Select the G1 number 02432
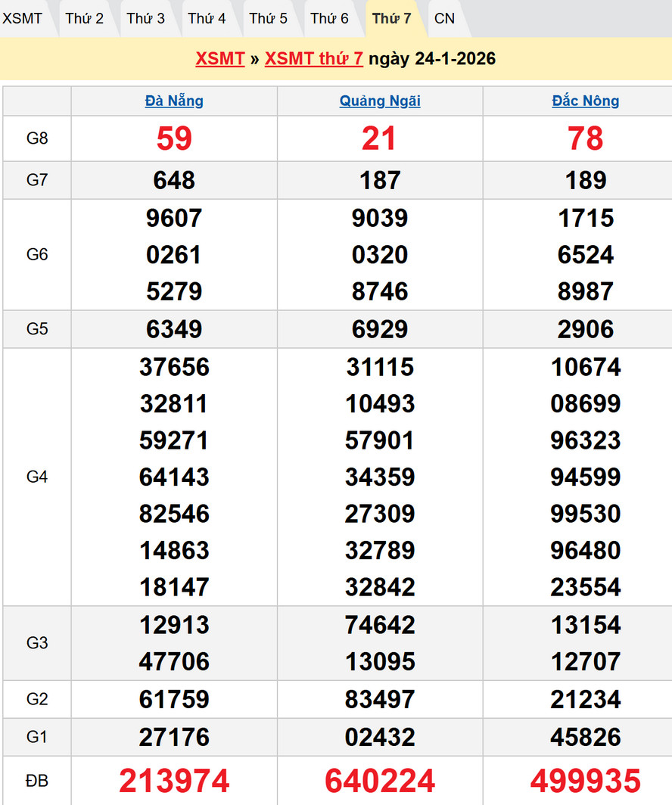This screenshot has height=805, width=672. (380, 737)
